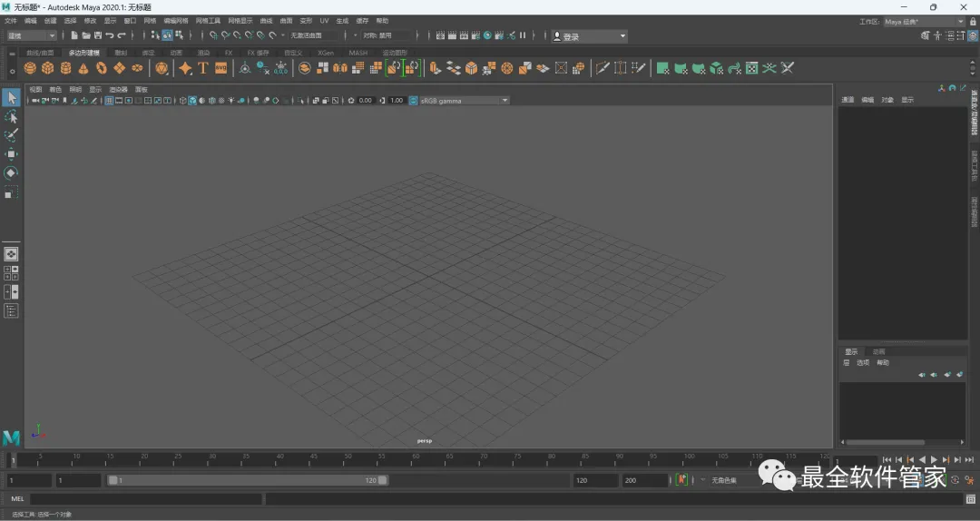This screenshot has width=980, height=521.
Task: Open the menu set dropdown showing 建模
Action: [32, 35]
